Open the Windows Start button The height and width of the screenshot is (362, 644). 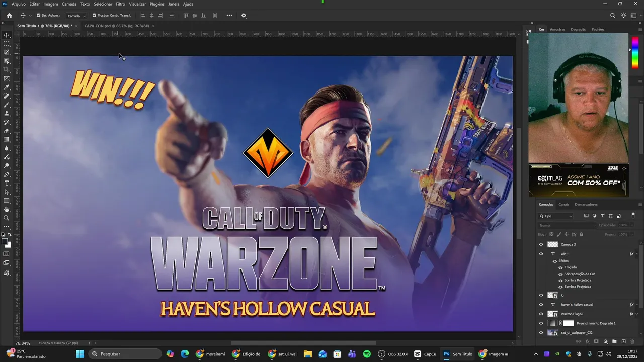coord(80,354)
